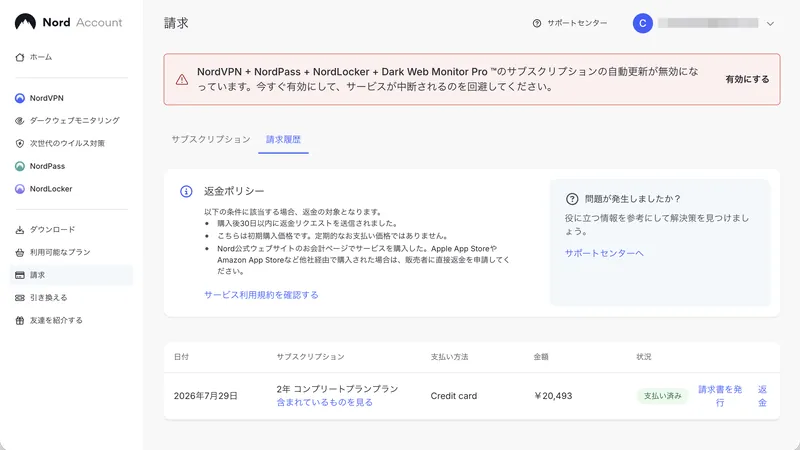Click the date 2026年7月29日

coord(206,396)
